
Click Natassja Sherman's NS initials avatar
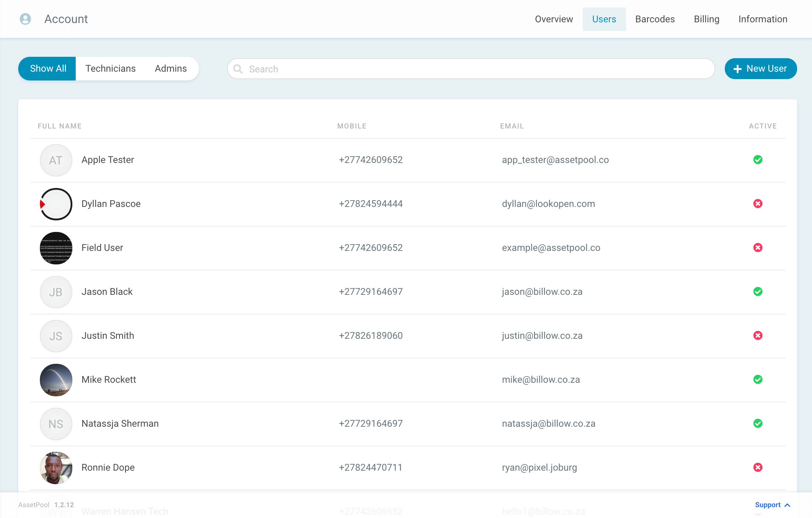coord(56,424)
